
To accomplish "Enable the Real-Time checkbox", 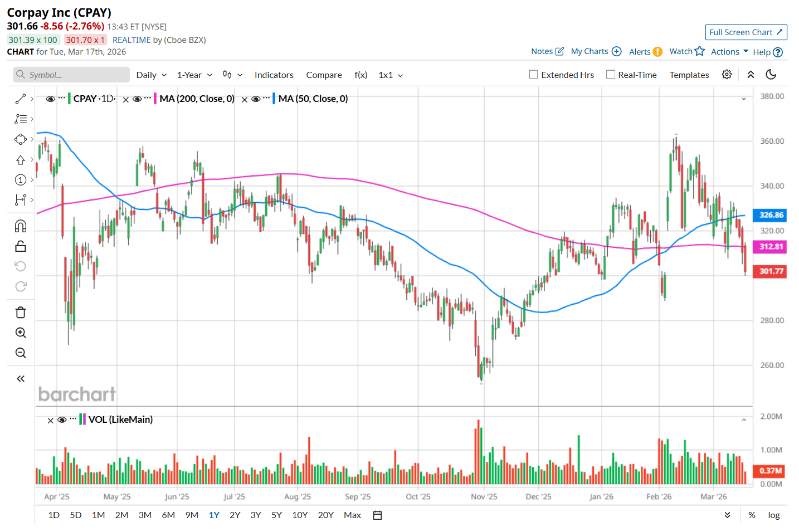I will (x=611, y=75).
